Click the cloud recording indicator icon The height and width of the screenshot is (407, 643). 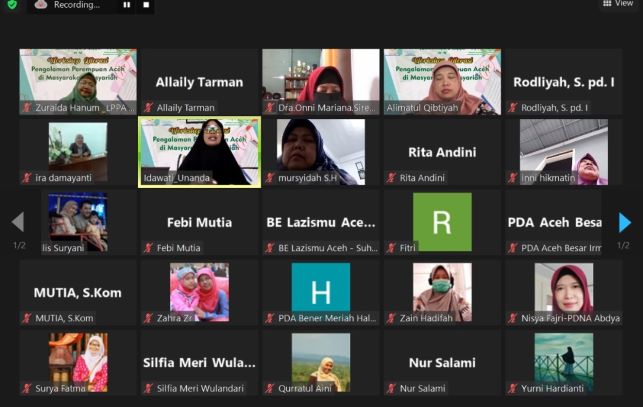41,5
